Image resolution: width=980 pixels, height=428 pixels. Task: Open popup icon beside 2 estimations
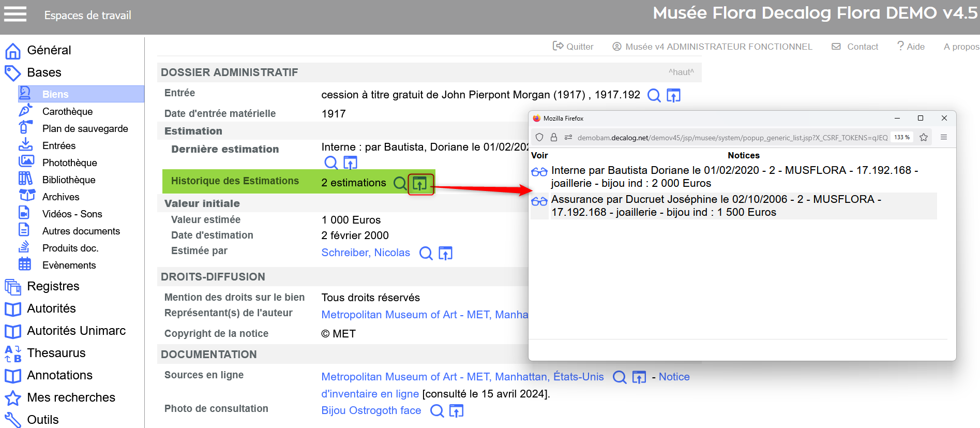tap(420, 183)
